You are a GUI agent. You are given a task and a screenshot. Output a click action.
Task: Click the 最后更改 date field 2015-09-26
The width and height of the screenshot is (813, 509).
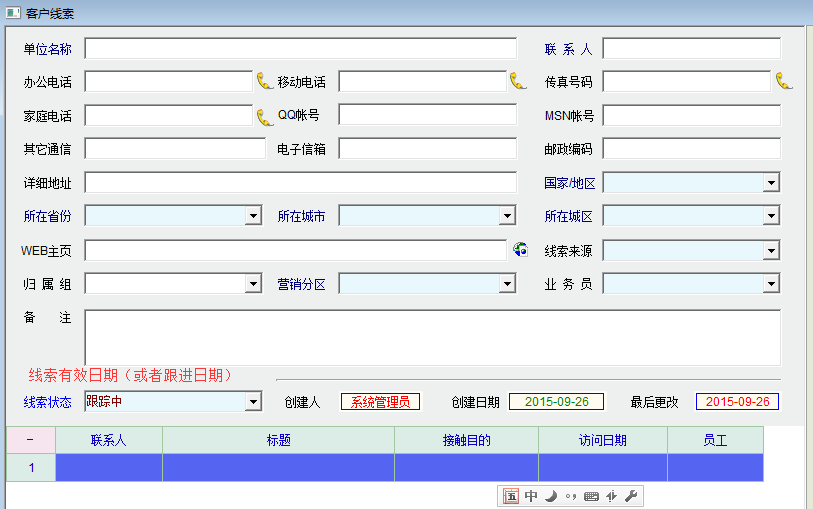click(x=737, y=402)
